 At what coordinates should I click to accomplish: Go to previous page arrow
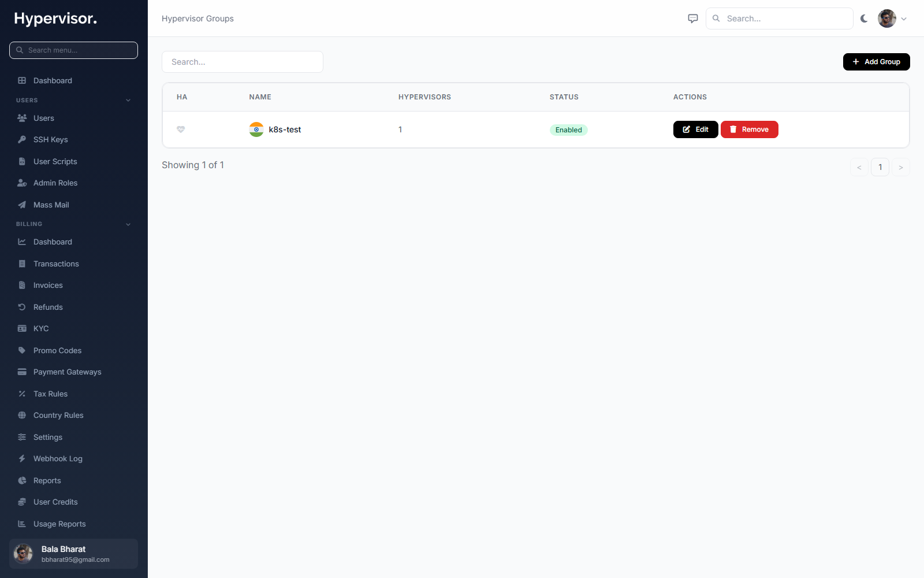(x=859, y=167)
